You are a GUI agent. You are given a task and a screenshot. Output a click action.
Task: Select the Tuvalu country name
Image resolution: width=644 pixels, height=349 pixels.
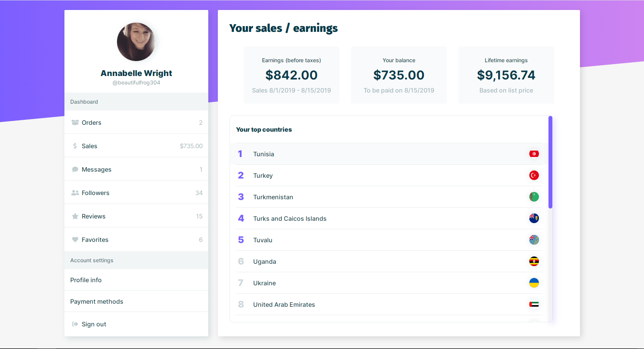click(x=263, y=240)
